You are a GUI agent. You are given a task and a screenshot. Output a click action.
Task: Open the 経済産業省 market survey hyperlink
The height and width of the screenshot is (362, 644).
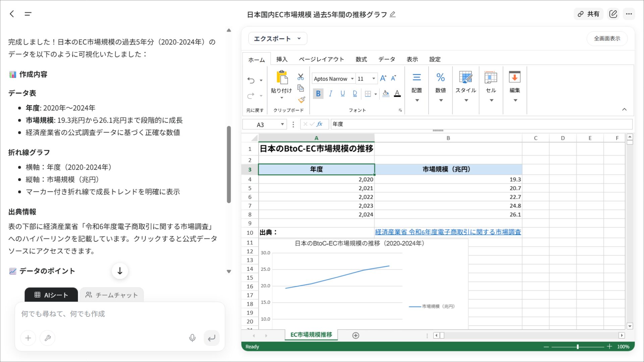coord(448,232)
